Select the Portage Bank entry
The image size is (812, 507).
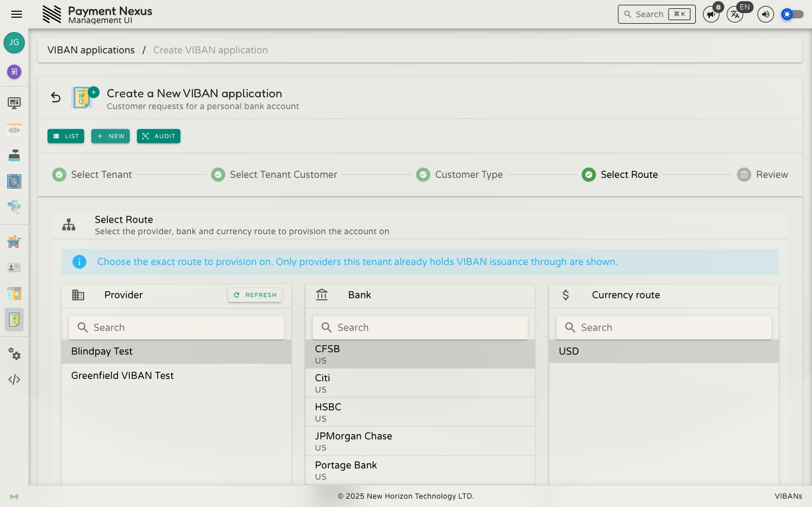point(420,470)
